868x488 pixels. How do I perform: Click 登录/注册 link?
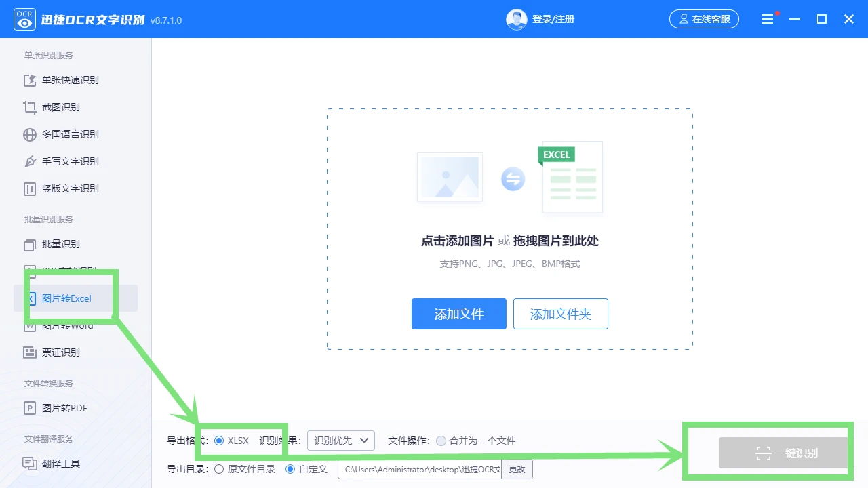(x=553, y=19)
